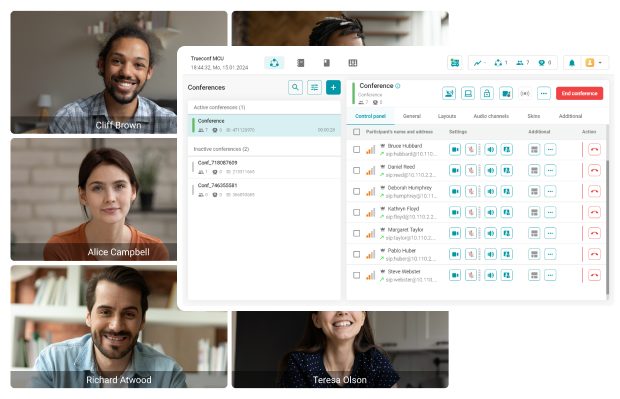
Task: Adjust Daniel Reed's microphone level indicator
Action: point(480,170)
